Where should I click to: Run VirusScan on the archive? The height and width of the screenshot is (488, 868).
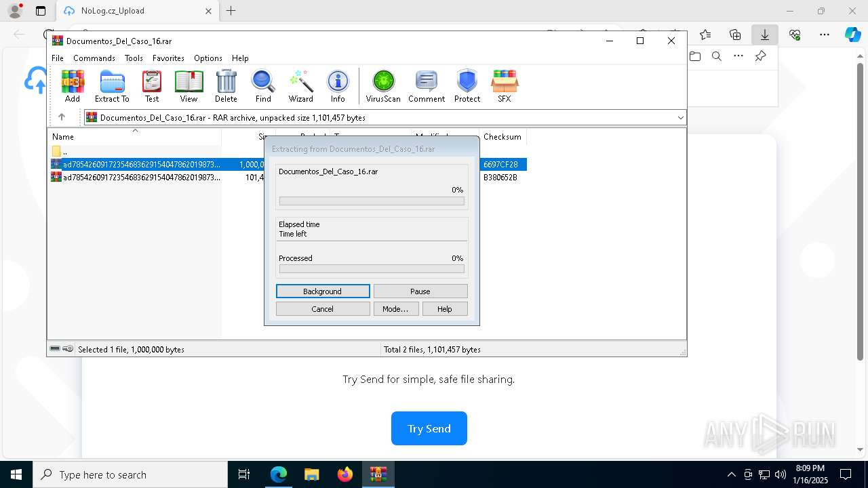point(383,86)
